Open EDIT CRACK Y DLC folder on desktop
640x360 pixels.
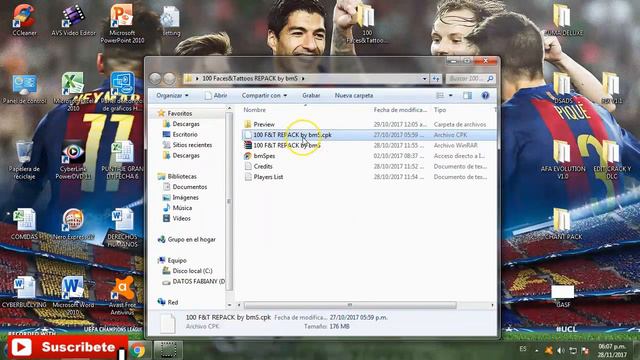tap(611, 159)
